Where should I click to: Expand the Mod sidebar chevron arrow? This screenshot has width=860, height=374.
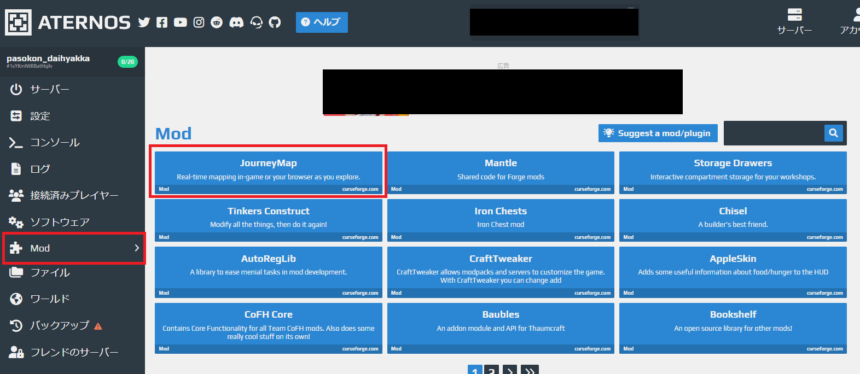(x=137, y=248)
